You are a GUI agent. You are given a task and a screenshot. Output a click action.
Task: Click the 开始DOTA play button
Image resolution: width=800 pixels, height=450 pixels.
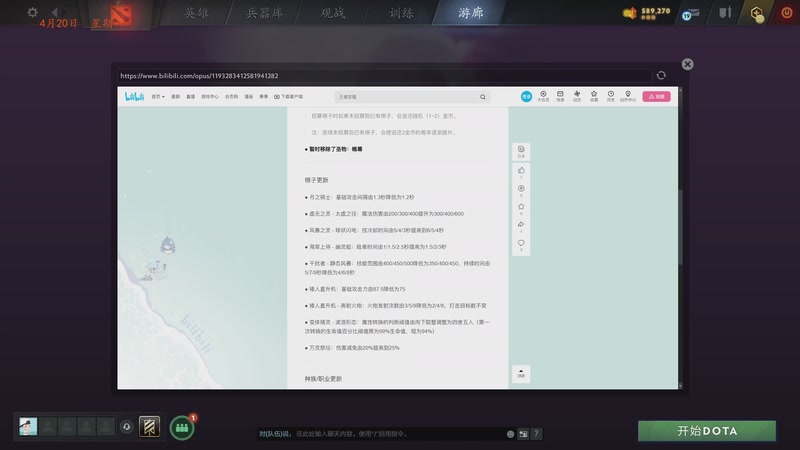(x=707, y=431)
